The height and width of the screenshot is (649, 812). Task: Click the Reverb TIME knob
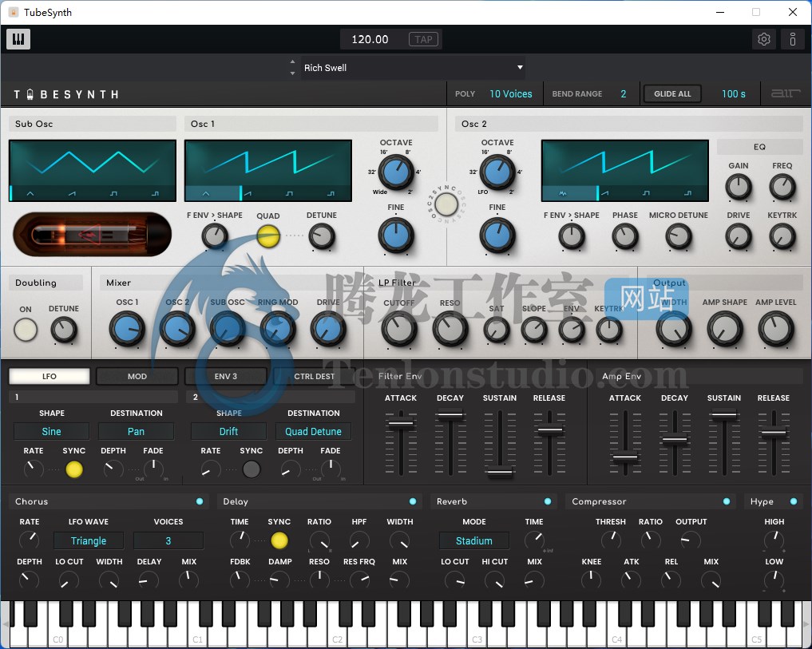534,540
